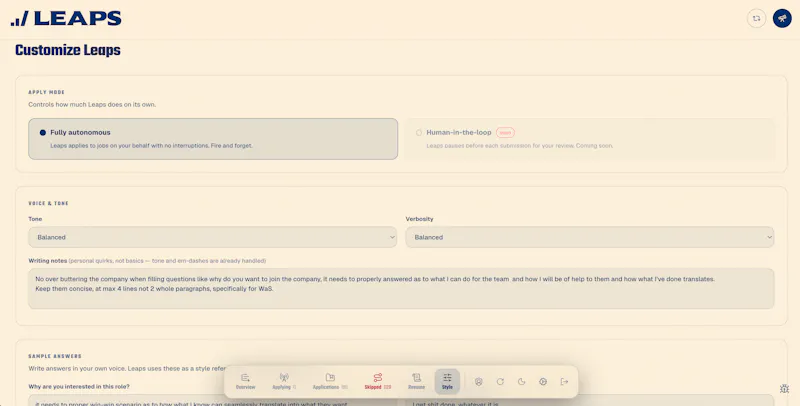
Task: Open the Overview tab in the dock
Action: (x=245, y=382)
